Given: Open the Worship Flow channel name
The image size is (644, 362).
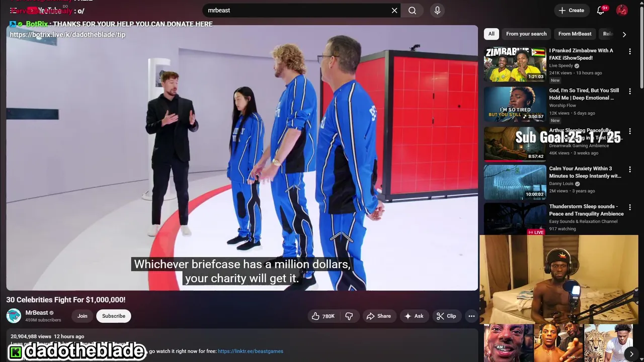Looking at the screenshot, I should click(x=562, y=106).
